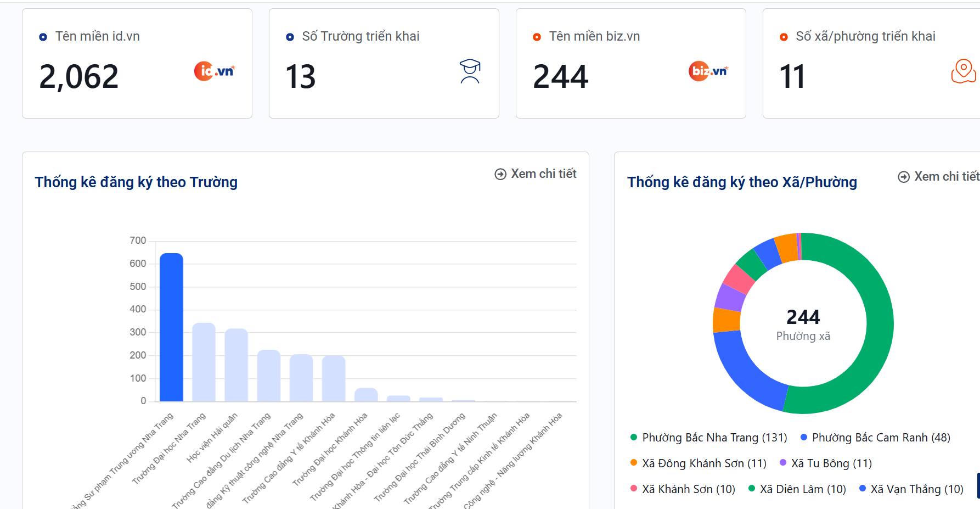Click the id.vn logo icon
980x509 pixels.
[214, 71]
